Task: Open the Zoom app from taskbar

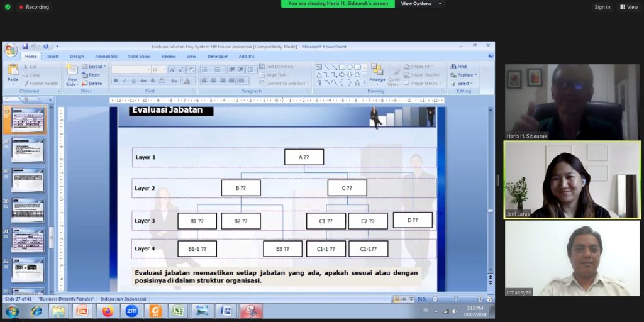Action: [x=131, y=311]
